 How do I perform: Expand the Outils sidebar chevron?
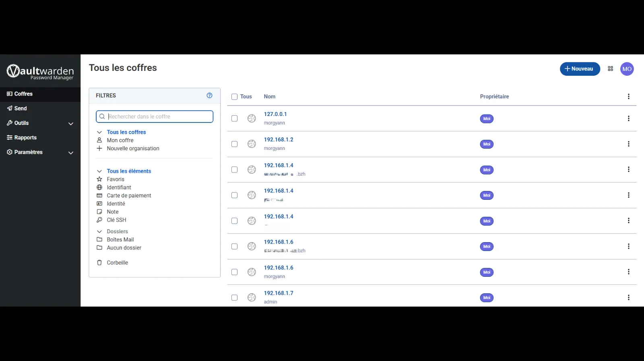point(71,124)
